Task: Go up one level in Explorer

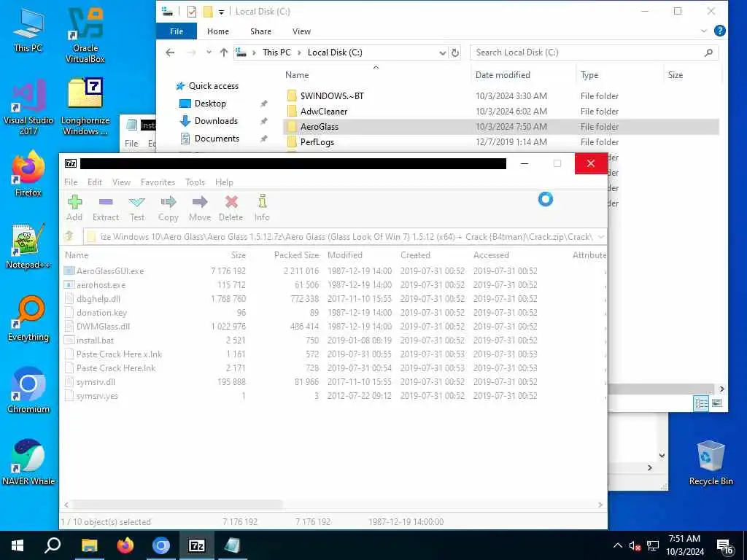Action: click(x=223, y=52)
